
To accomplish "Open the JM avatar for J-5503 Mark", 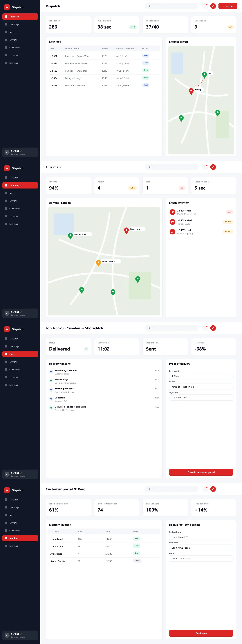I will coord(172,222).
